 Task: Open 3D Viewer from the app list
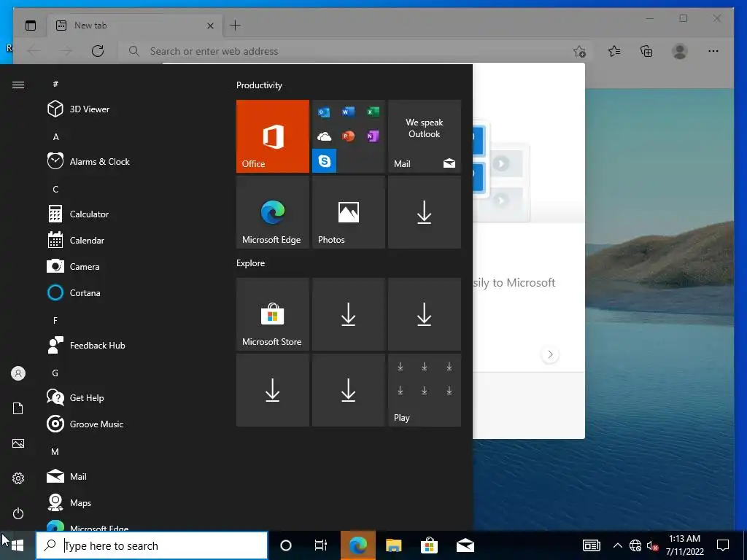[x=128, y=109]
